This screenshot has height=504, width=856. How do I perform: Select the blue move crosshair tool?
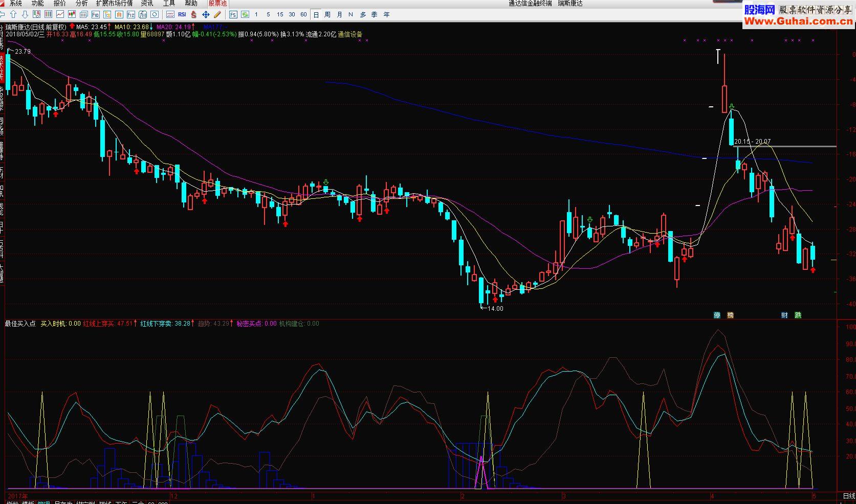pos(206,15)
